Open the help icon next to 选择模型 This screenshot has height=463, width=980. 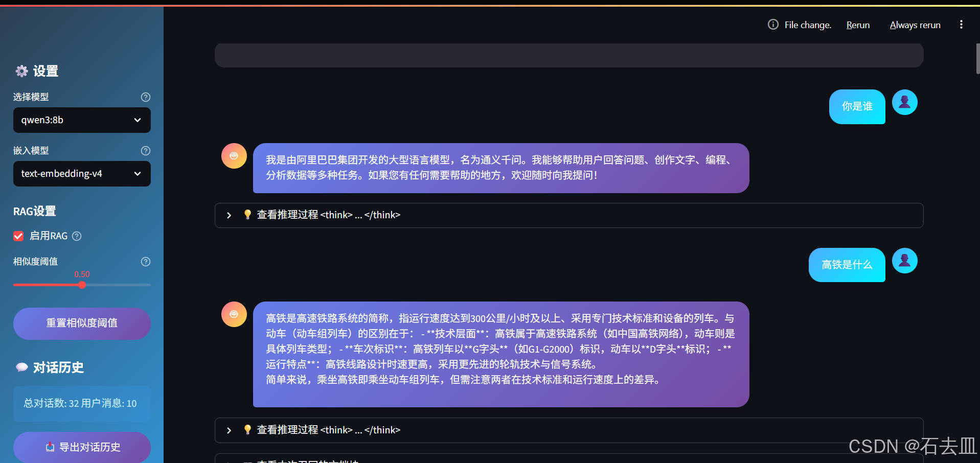tap(145, 97)
